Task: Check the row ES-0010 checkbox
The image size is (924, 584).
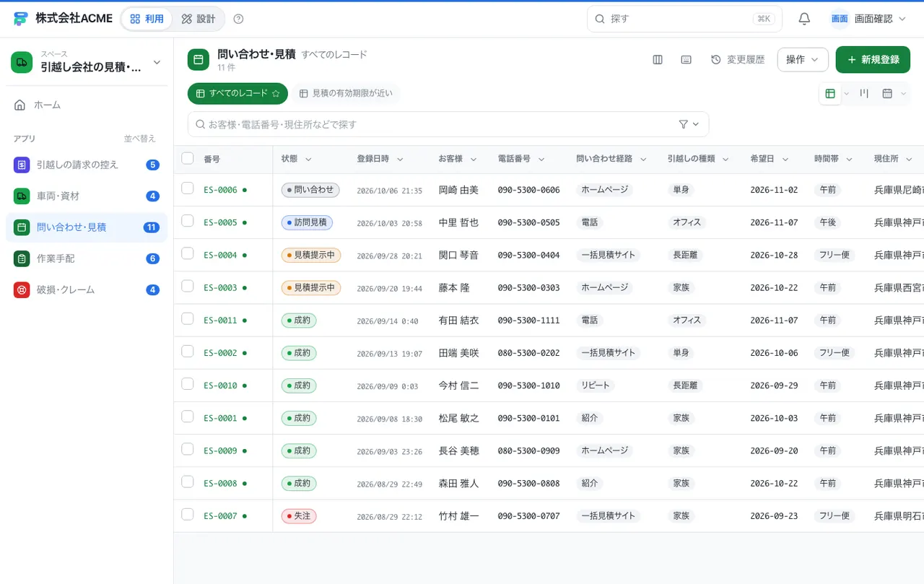Action: tap(188, 384)
